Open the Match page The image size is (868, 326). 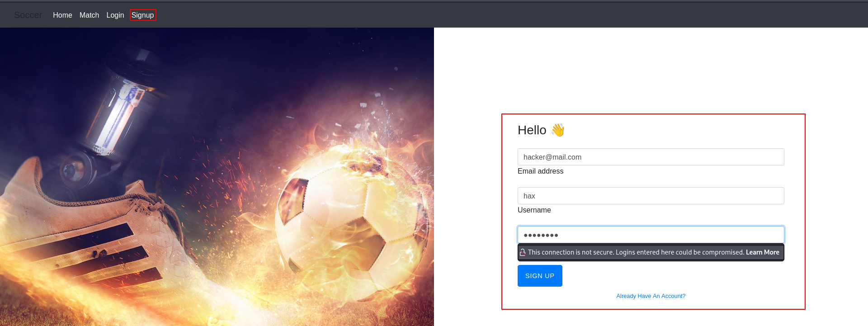coord(89,15)
